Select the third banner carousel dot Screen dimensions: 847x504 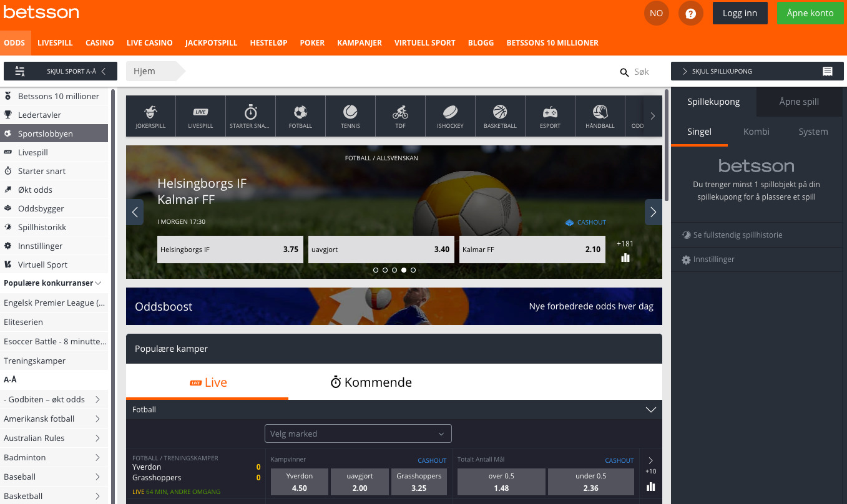tap(394, 270)
